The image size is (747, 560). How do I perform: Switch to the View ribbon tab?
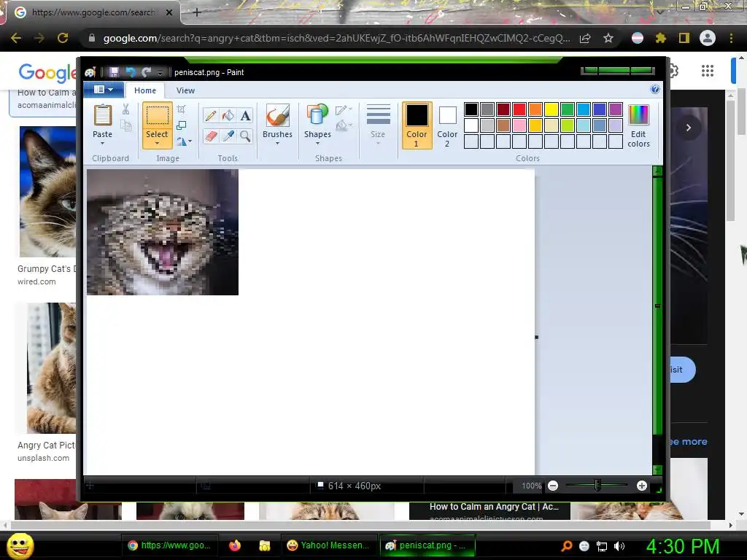coord(185,90)
